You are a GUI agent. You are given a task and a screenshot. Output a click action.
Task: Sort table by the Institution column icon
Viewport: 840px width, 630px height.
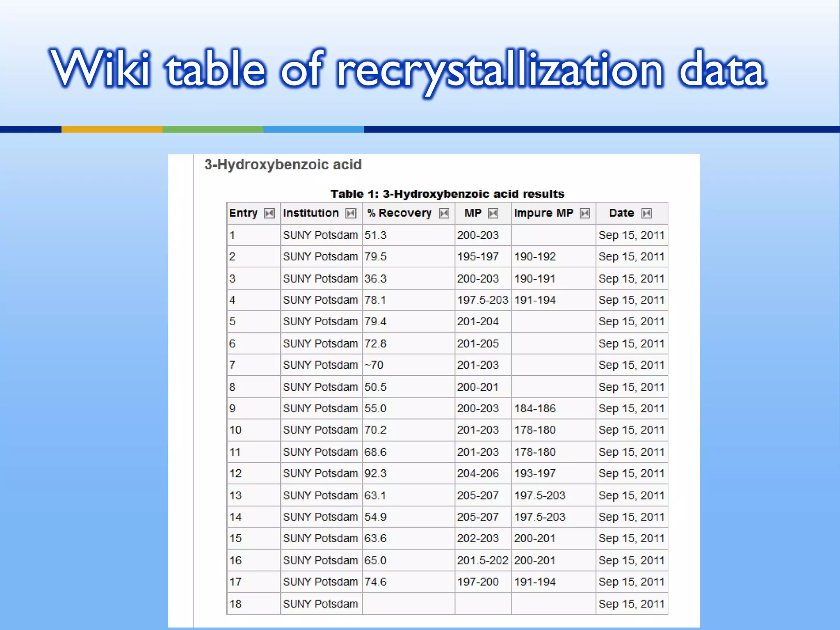coord(351,213)
